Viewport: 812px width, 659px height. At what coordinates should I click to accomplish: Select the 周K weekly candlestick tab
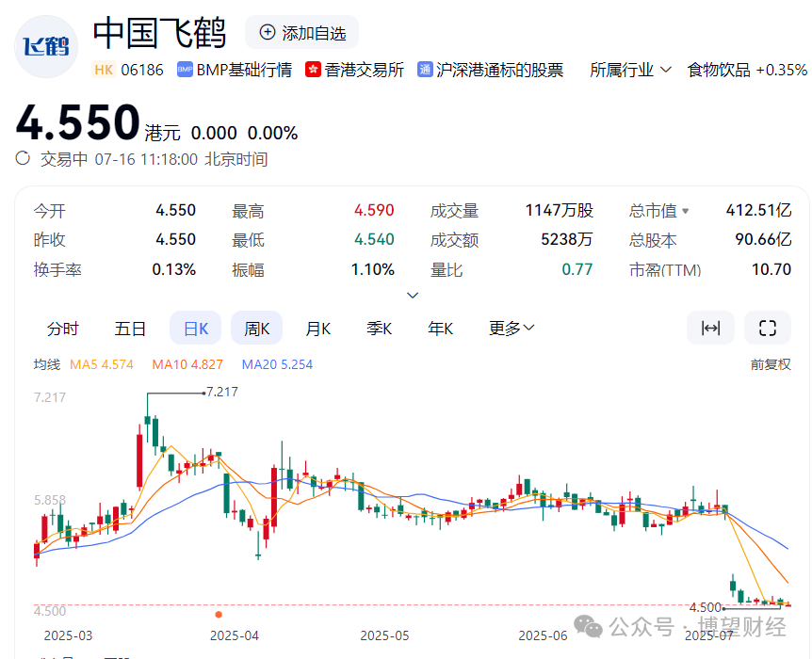(x=257, y=329)
